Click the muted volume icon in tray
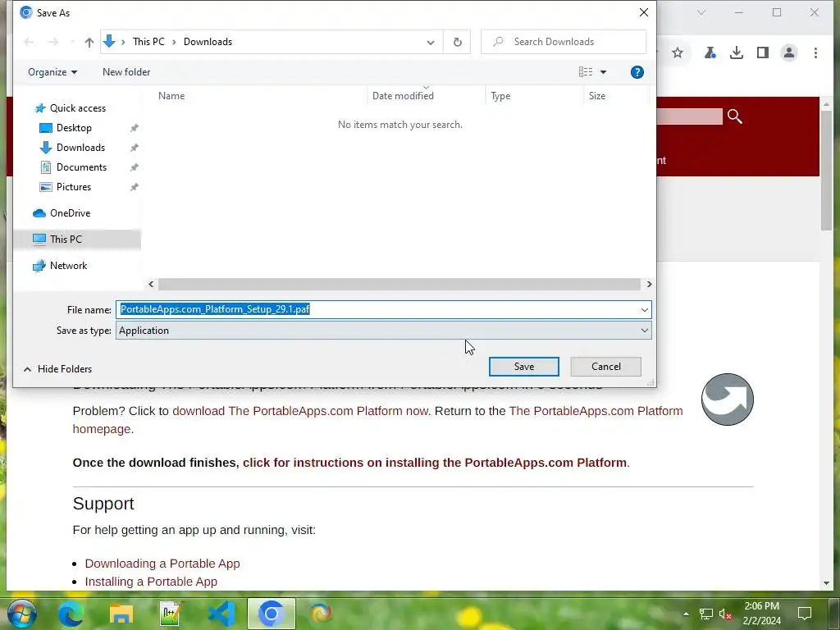 [725, 614]
